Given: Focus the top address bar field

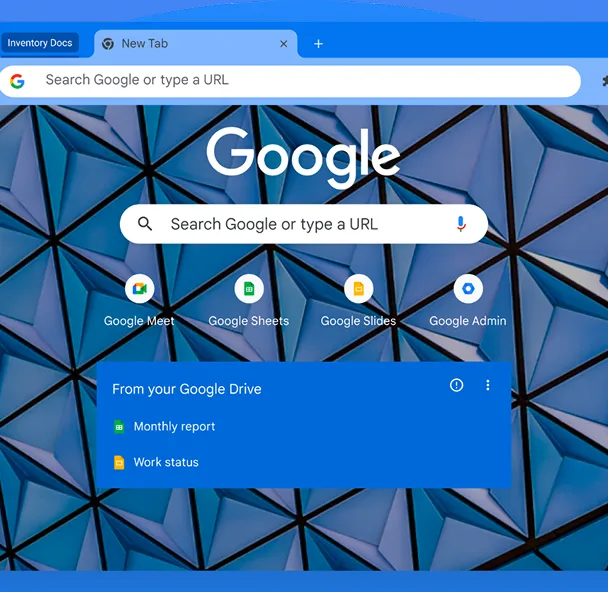Looking at the screenshot, I should (x=290, y=81).
